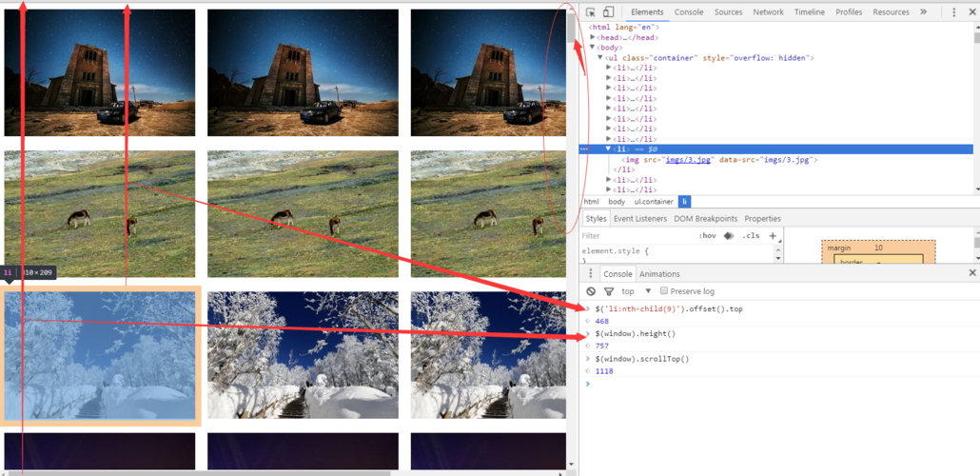Expand the first li under ul.container

tap(609, 68)
